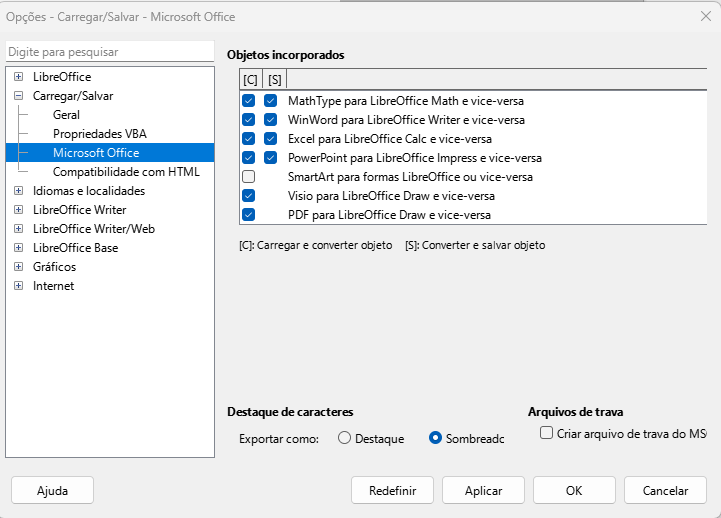
Task: Select Geral under Carregar/Salvar
Action: [x=66, y=115]
